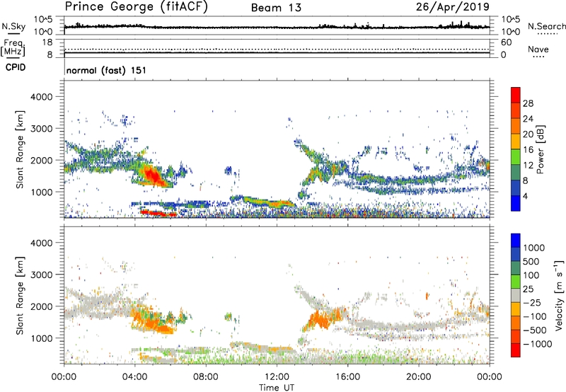Click the '20:00' time axis label
The height and width of the screenshot is (392, 566).
pos(419,377)
